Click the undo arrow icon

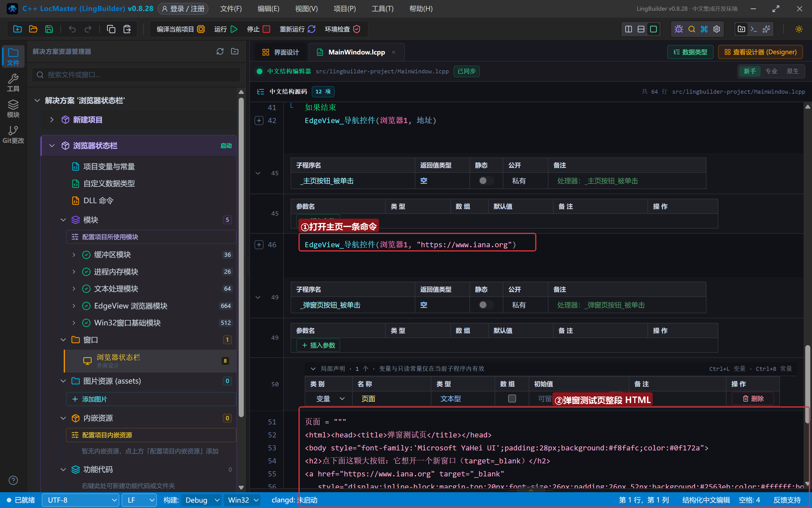[72, 29]
